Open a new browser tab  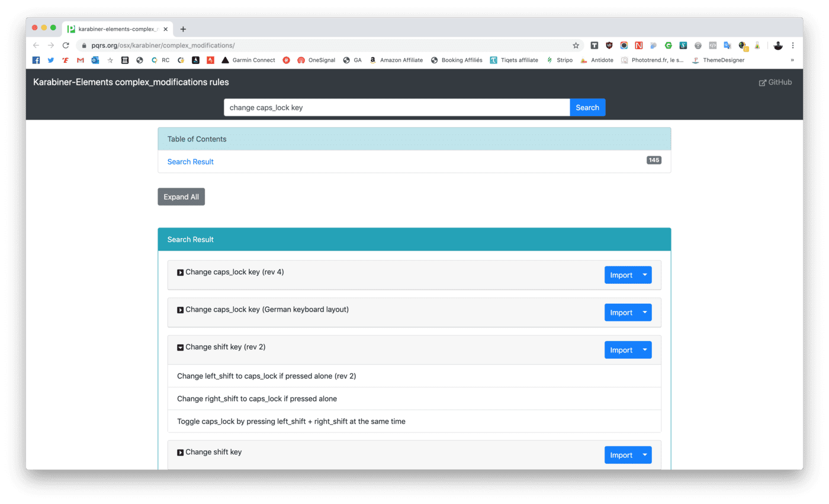[x=183, y=29]
